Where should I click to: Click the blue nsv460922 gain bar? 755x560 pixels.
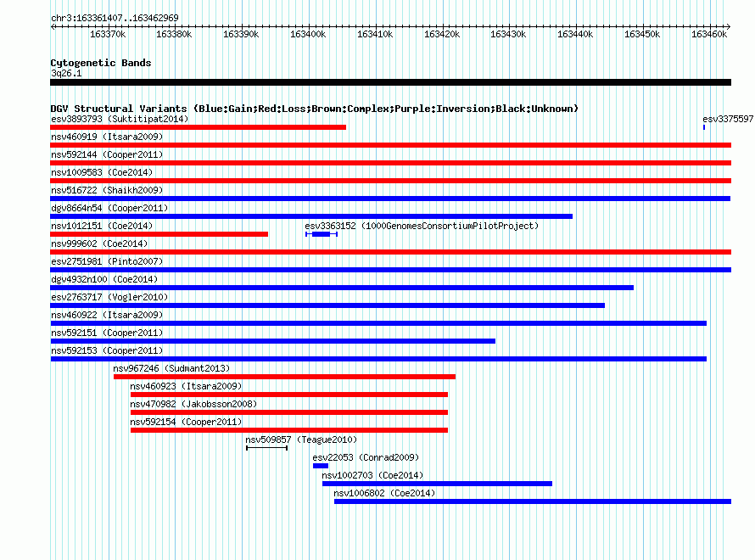coord(378,323)
